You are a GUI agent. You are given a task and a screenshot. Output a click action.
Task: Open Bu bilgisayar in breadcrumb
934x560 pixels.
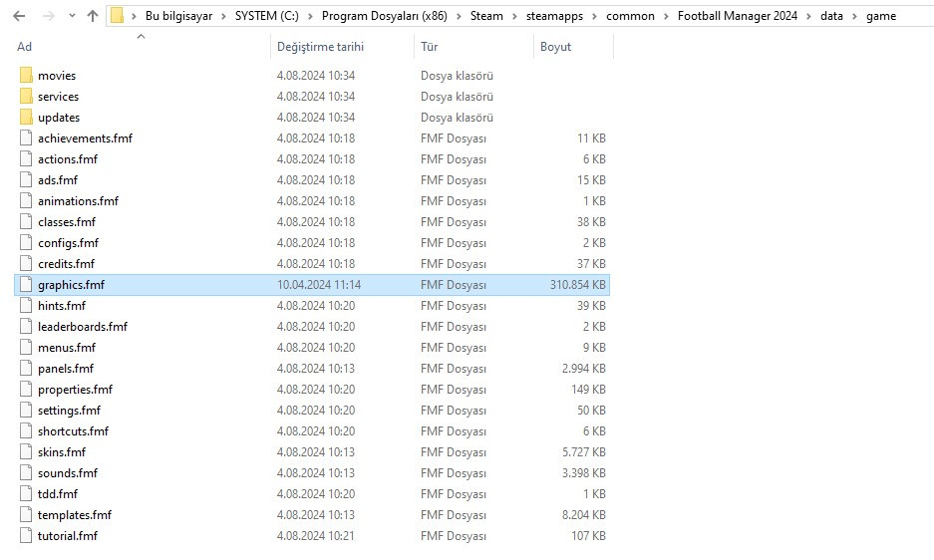pyautogui.click(x=178, y=16)
